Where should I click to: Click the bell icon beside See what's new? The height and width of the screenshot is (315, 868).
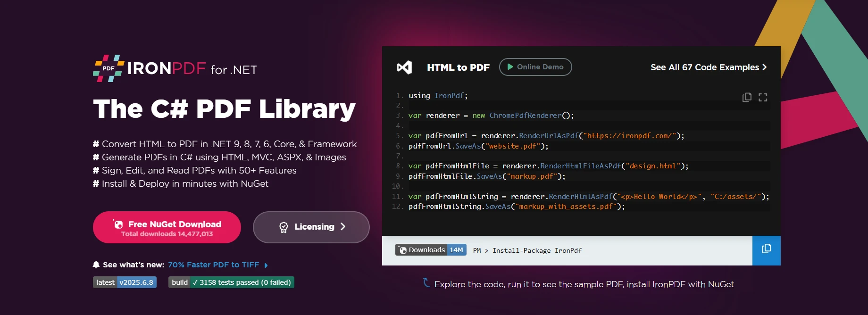coord(96,265)
